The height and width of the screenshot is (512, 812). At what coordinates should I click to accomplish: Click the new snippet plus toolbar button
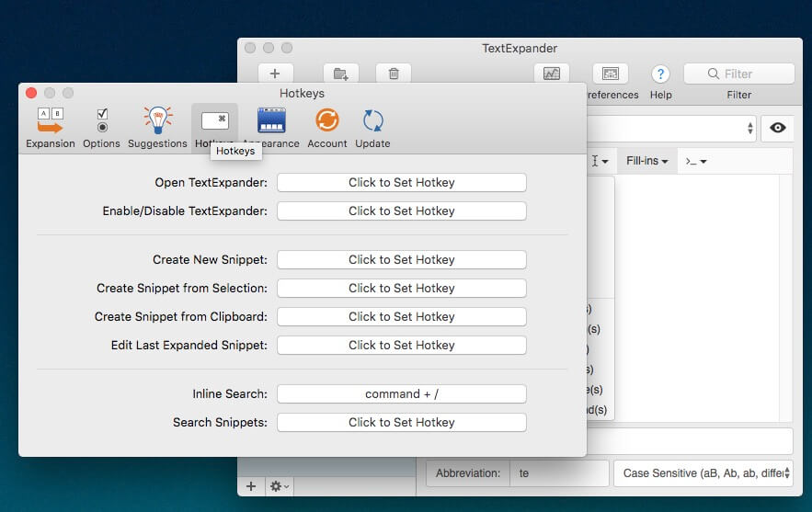click(275, 74)
